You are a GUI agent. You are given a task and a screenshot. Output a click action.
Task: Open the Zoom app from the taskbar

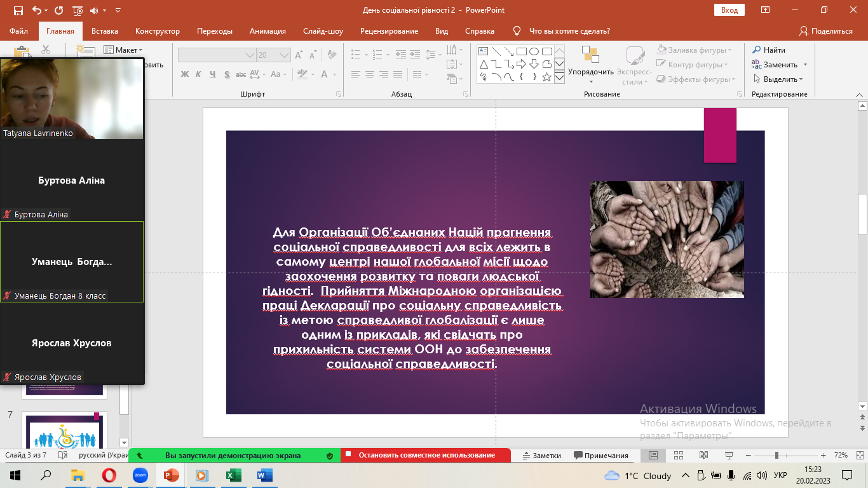click(140, 475)
